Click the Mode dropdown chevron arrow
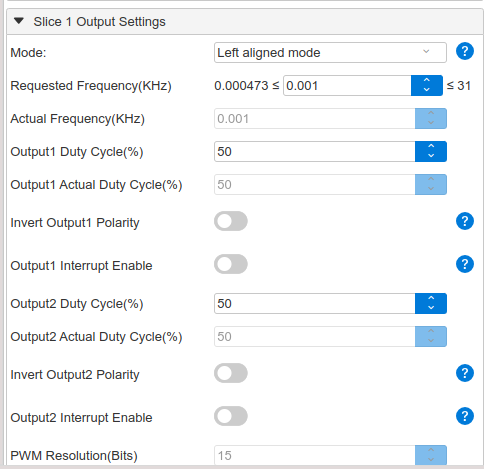Screen dimensions: 484x469 coord(426,52)
